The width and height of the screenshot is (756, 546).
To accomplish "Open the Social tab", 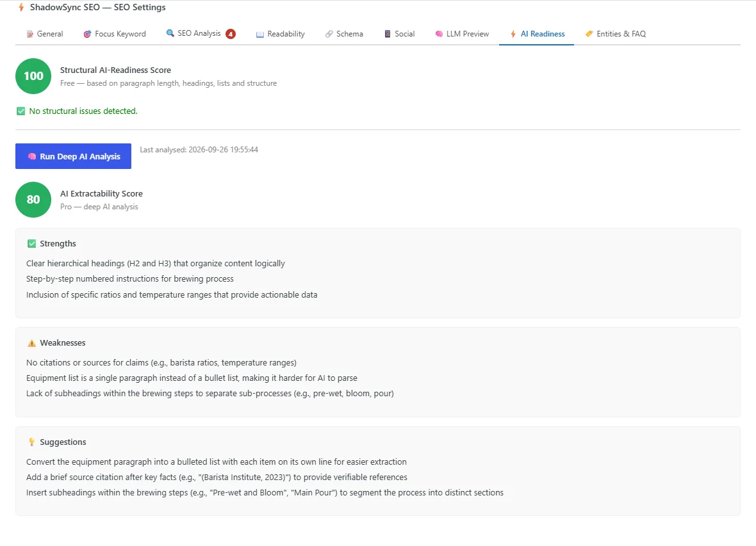I will pyautogui.click(x=399, y=34).
